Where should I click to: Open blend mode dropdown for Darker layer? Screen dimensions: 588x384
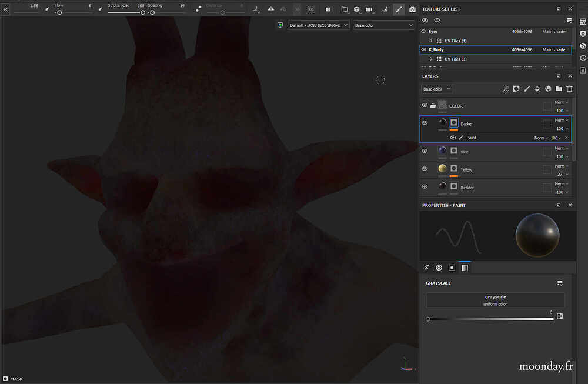(x=562, y=121)
